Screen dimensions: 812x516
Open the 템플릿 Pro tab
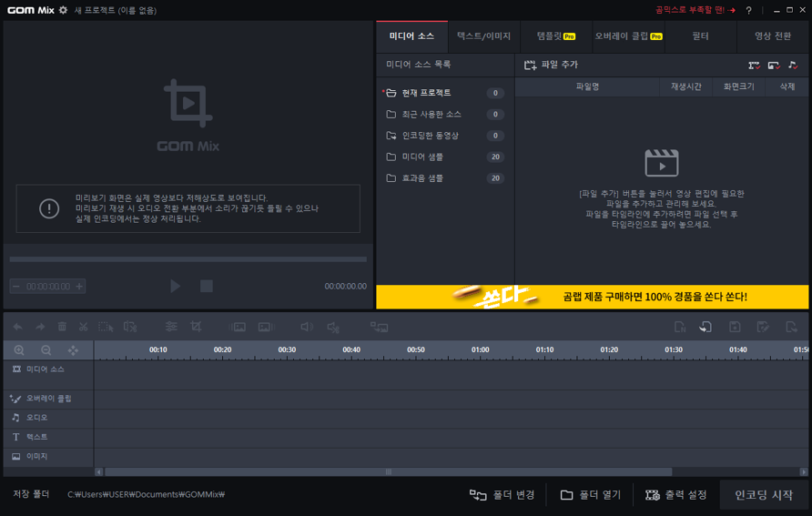pos(556,36)
